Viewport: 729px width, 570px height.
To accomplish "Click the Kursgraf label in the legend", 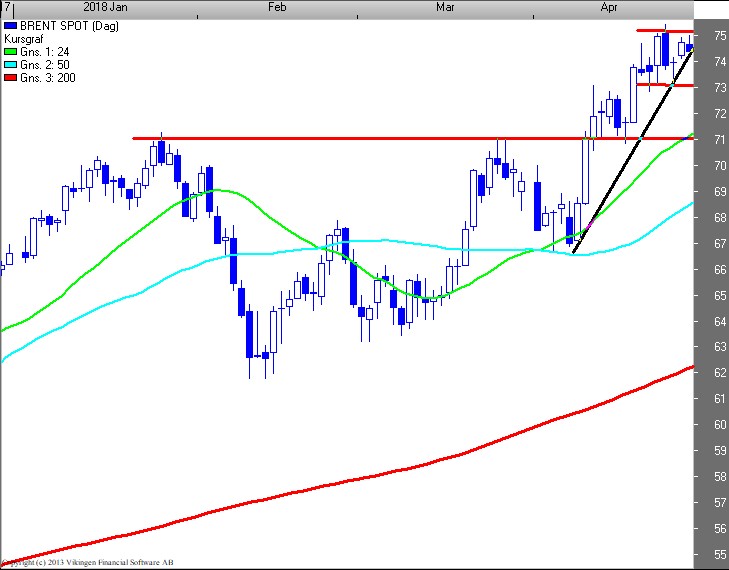I will tap(26, 39).
